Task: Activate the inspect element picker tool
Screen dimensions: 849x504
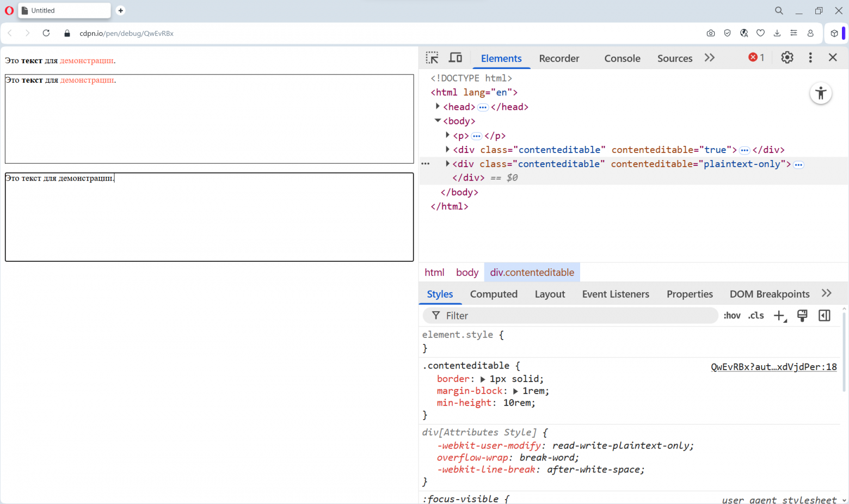Action: [432, 58]
